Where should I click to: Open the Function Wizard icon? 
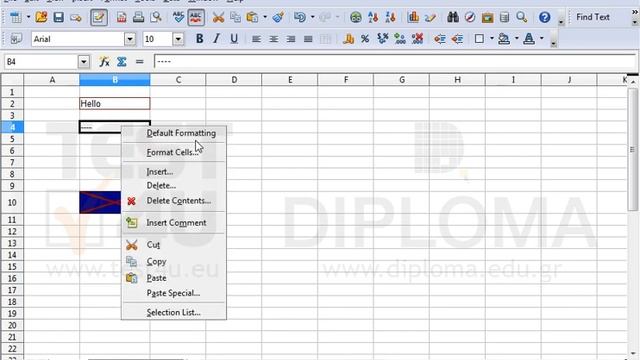click(x=104, y=62)
